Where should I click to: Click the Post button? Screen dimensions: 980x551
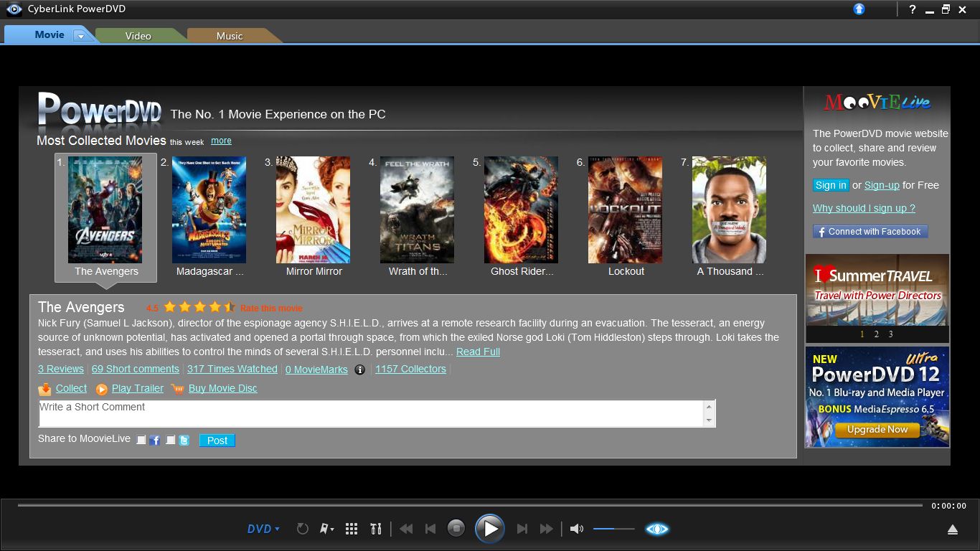coord(217,441)
